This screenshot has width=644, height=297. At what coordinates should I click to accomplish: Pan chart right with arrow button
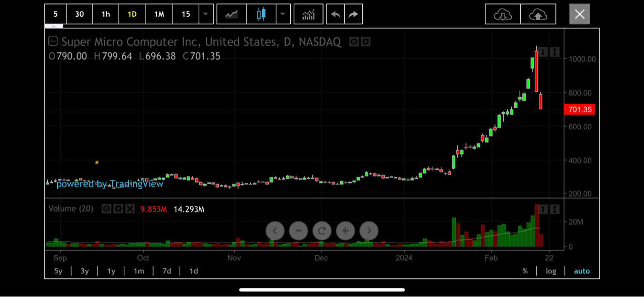(x=369, y=231)
